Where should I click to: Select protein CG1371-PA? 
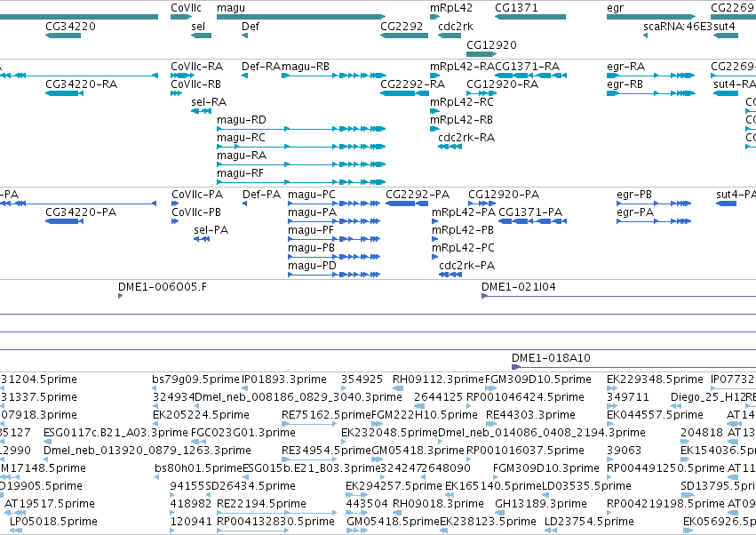(x=530, y=212)
